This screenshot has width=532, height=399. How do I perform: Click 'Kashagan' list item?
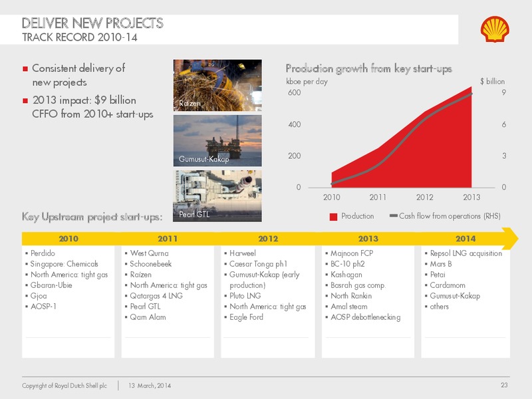[346, 275]
